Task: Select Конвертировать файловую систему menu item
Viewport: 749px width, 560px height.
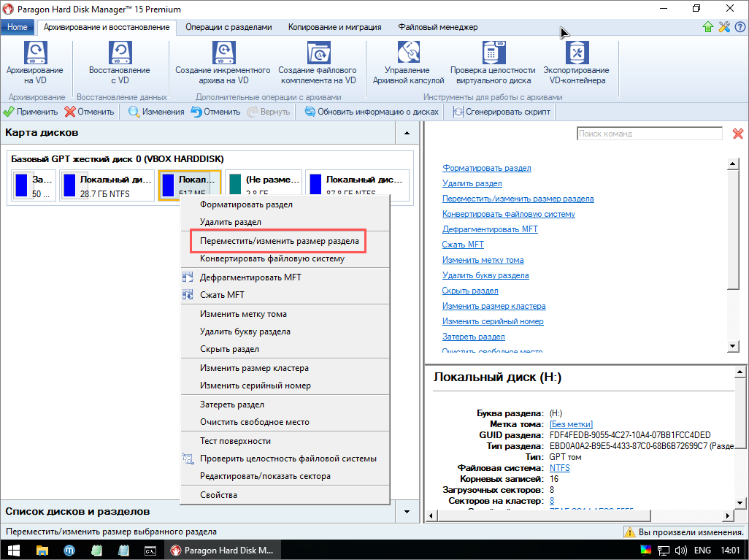Action: (285, 258)
